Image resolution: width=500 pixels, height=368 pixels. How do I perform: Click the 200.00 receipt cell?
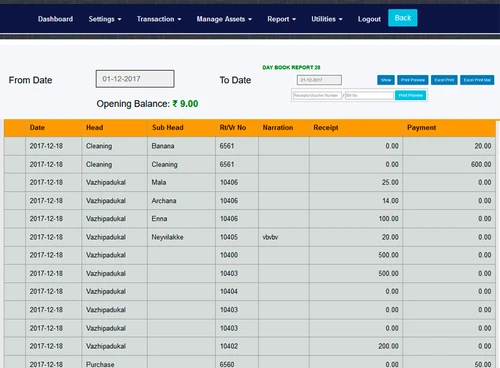pyautogui.click(x=356, y=346)
